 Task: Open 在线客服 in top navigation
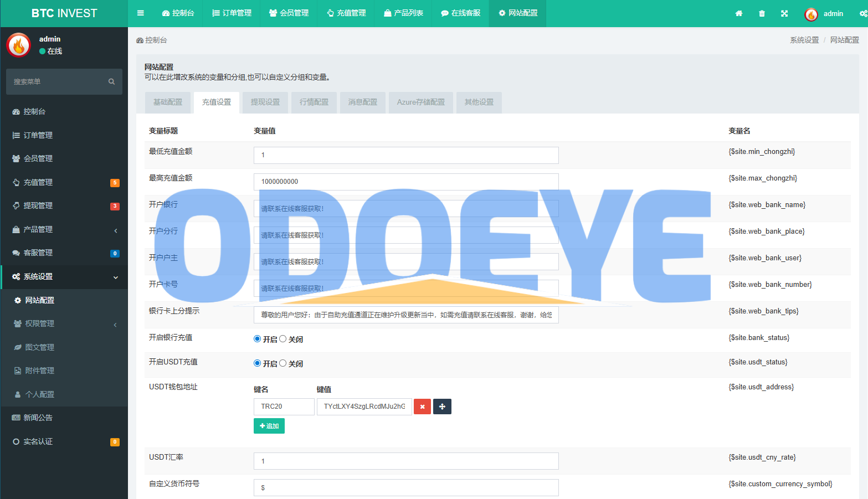click(x=460, y=13)
